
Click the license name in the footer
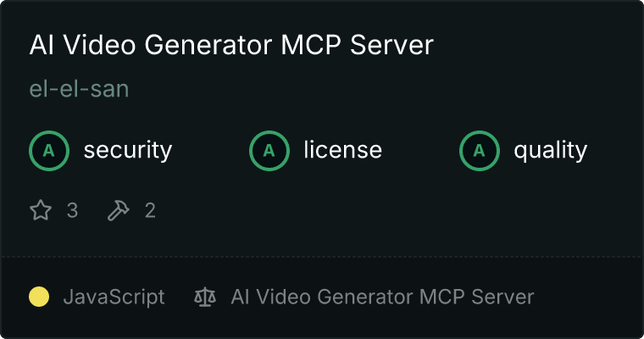(382, 297)
